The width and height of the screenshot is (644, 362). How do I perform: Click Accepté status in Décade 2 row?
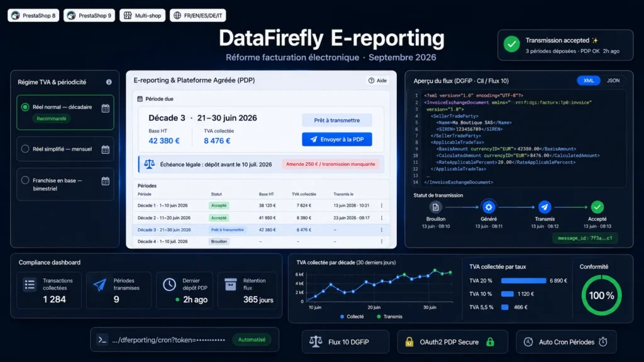(x=219, y=218)
